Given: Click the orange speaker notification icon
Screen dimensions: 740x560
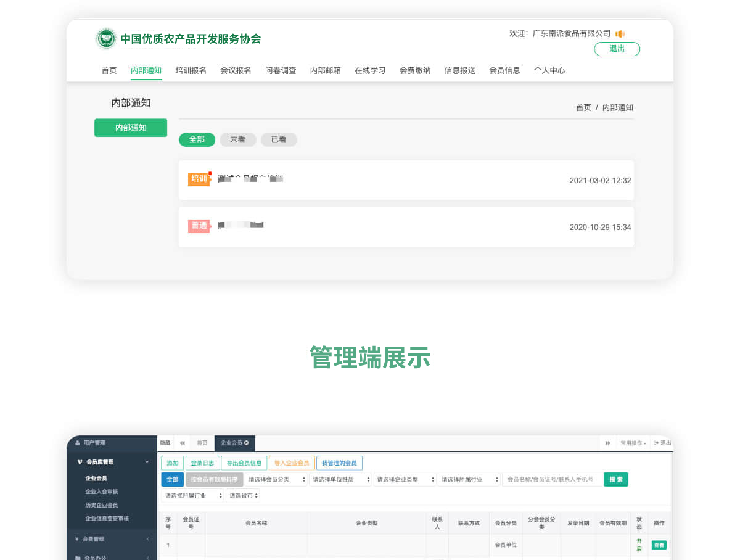Looking at the screenshot, I should pyautogui.click(x=620, y=34).
